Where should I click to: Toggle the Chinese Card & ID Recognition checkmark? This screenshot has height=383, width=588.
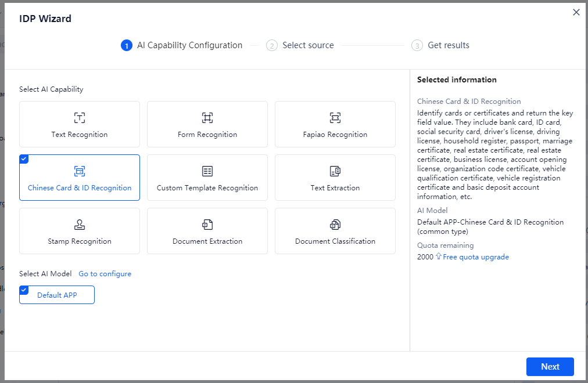23,158
